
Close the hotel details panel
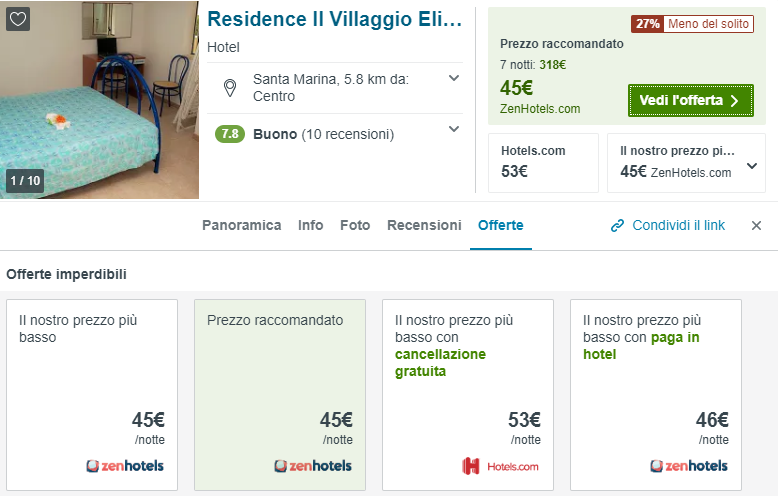[x=756, y=226]
